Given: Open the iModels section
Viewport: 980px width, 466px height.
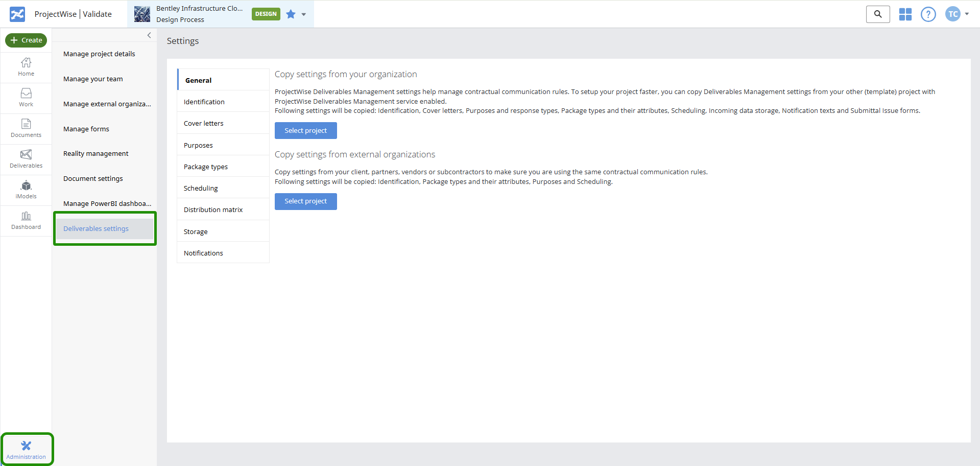Looking at the screenshot, I should pyautogui.click(x=26, y=190).
